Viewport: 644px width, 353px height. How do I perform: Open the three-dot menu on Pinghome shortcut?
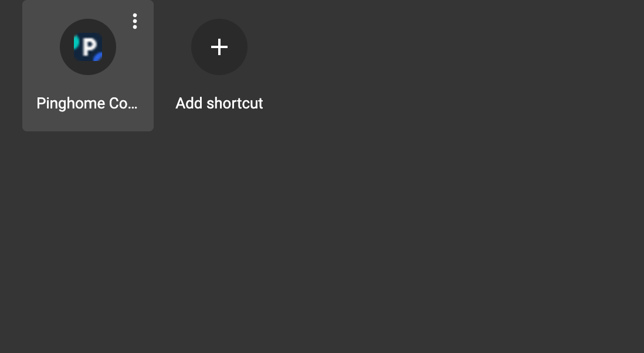pyautogui.click(x=135, y=21)
